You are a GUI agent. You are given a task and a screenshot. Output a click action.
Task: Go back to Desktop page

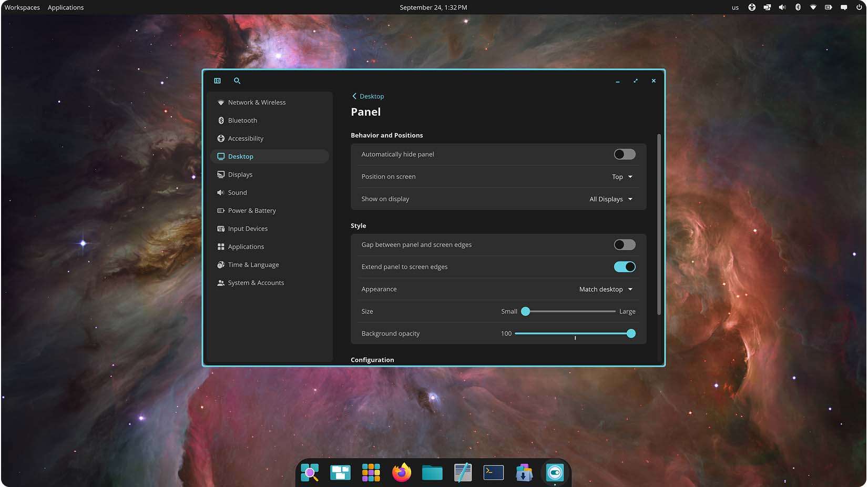pos(368,97)
